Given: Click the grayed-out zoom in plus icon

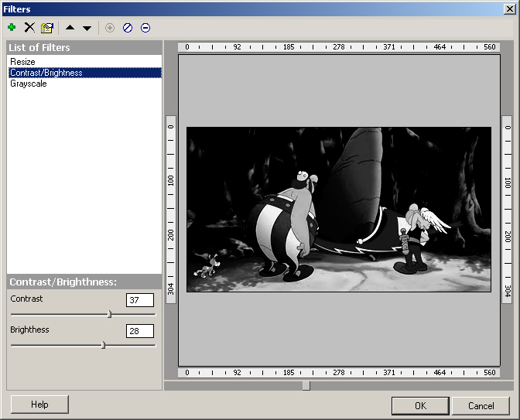Looking at the screenshot, I should pyautogui.click(x=110, y=28).
